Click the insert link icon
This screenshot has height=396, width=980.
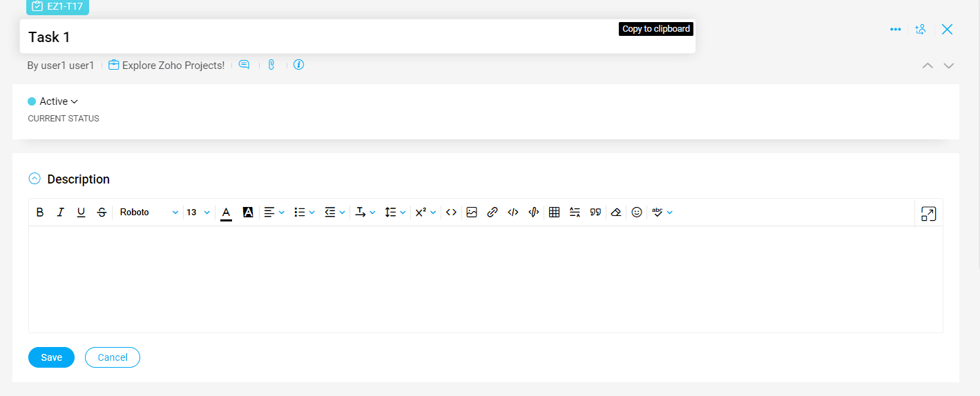tap(492, 212)
